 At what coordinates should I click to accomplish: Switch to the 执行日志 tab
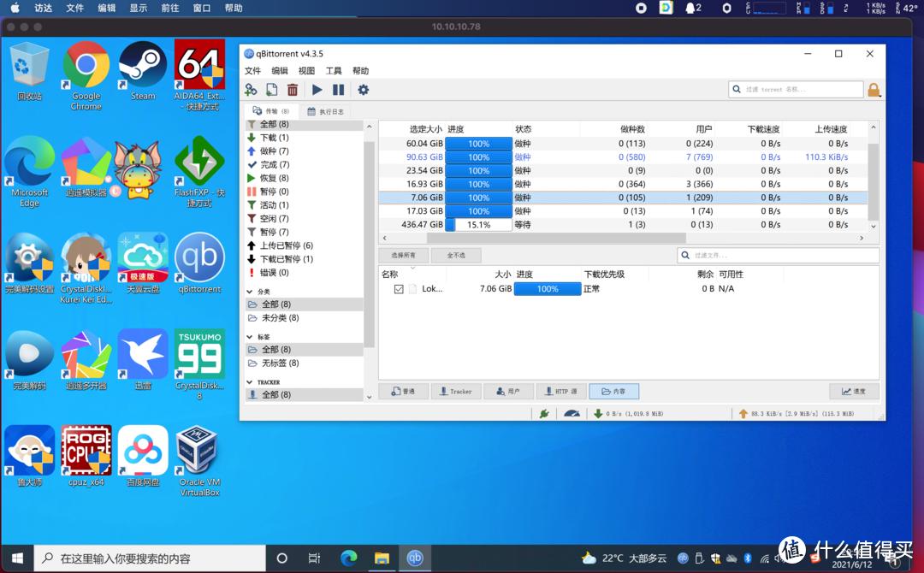325,111
